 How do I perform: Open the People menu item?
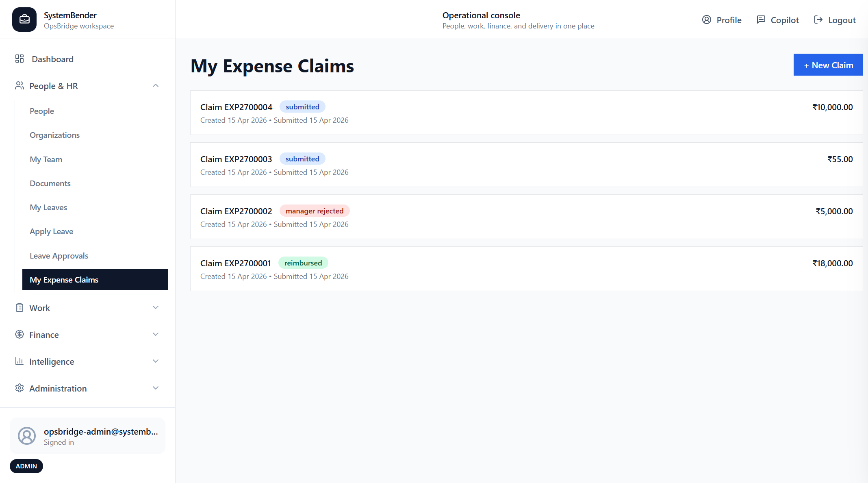click(x=95, y=111)
